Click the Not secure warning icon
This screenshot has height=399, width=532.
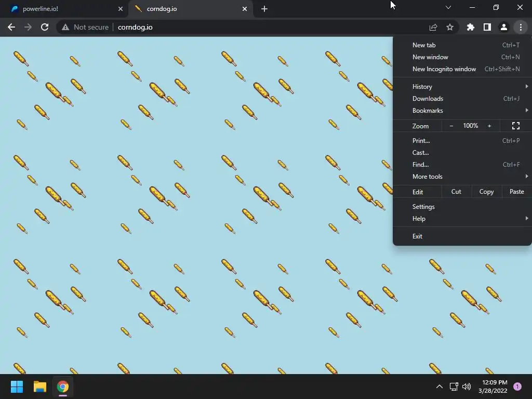[x=65, y=27]
